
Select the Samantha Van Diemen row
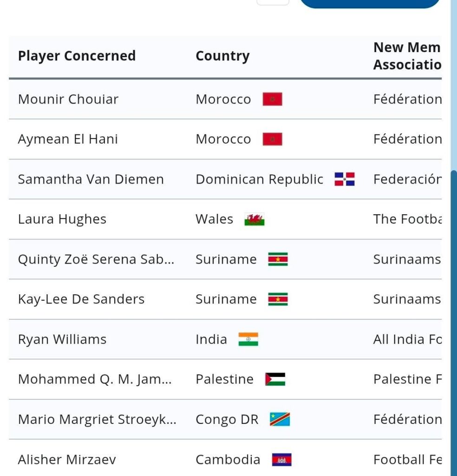[91, 179]
